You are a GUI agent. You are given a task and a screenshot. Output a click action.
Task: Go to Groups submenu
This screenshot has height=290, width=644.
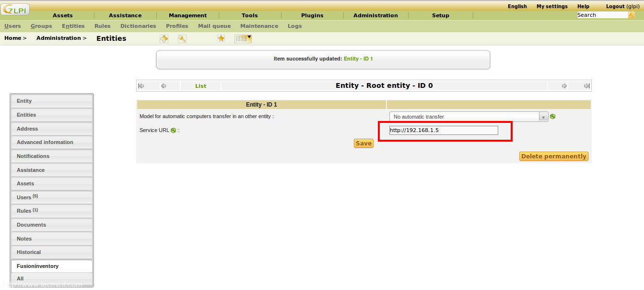[41, 26]
